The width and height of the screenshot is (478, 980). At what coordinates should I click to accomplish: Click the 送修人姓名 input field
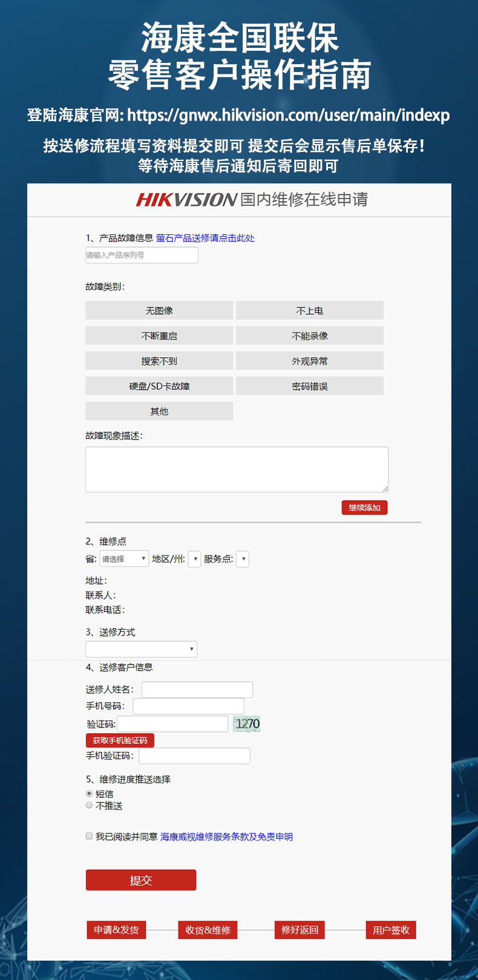197,689
